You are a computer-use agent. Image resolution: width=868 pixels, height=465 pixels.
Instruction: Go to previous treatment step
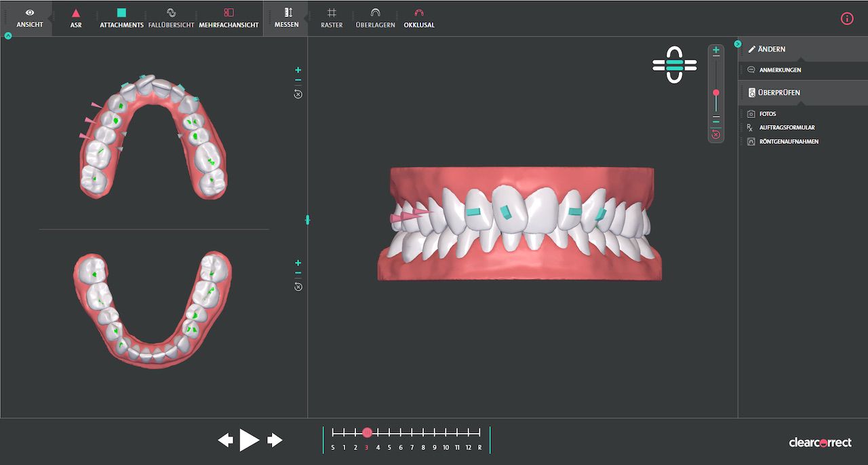(x=225, y=441)
